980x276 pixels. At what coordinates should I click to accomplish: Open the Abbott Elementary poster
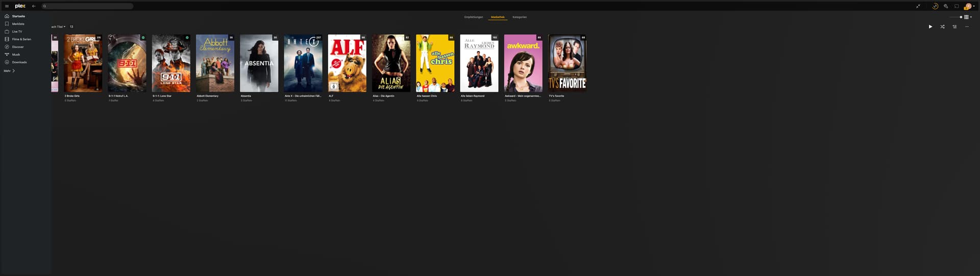point(215,63)
